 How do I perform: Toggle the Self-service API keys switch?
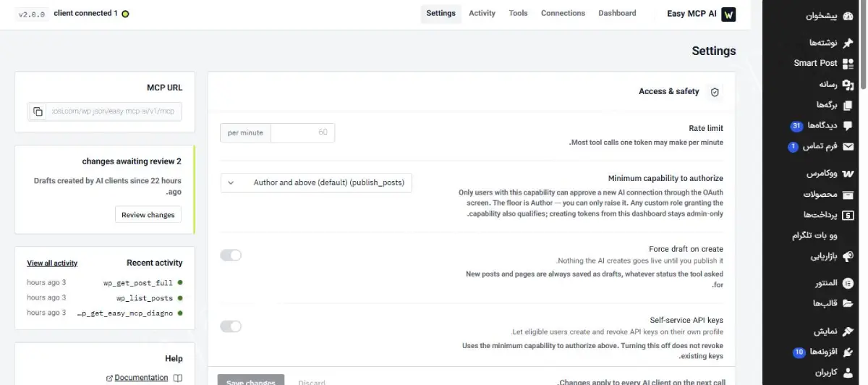[x=231, y=326]
